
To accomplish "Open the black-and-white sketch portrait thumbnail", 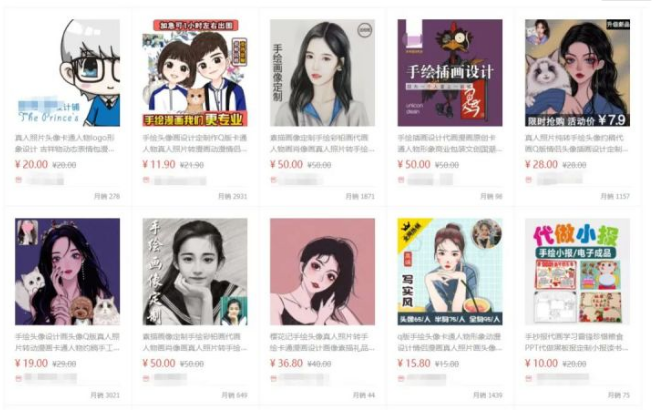I will coord(195,271).
